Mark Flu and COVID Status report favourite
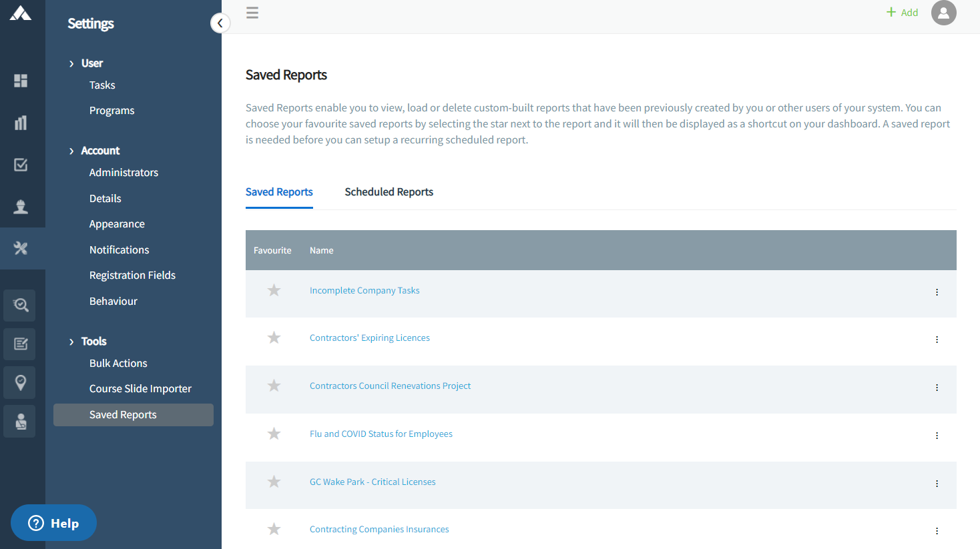Viewport: 980px width, 549px height. [274, 434]
